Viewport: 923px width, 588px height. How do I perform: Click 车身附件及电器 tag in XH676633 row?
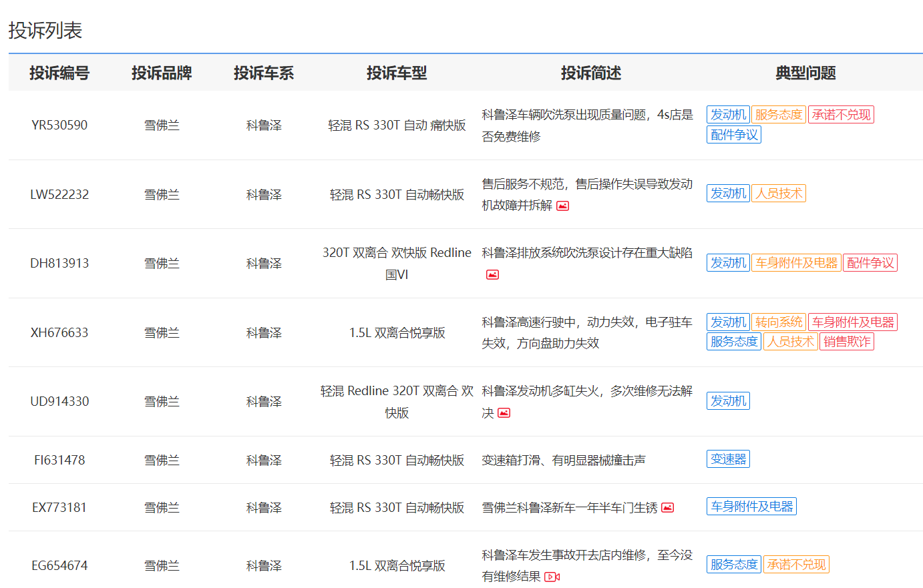click(x=853, y=322)
